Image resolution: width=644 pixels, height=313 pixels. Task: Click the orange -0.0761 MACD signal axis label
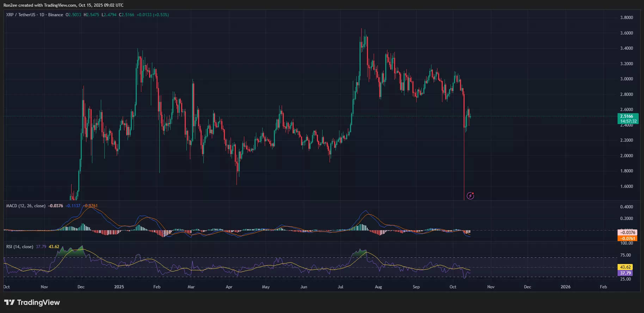[627, 238]
